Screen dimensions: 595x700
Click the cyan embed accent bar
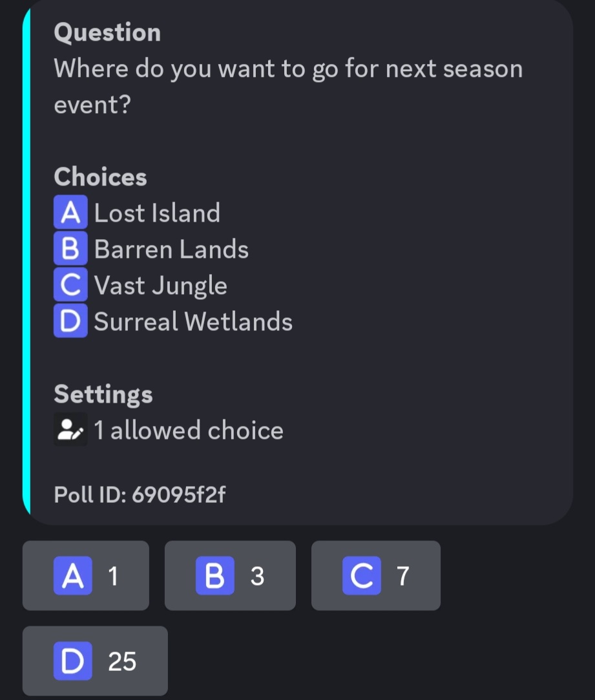coord(26,262)
